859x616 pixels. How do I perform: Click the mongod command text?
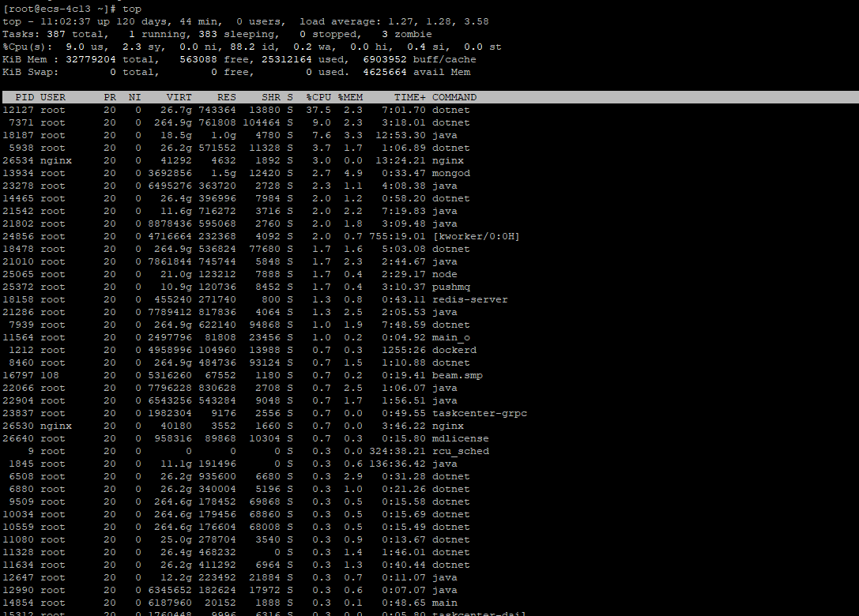(x=451, y=174)
